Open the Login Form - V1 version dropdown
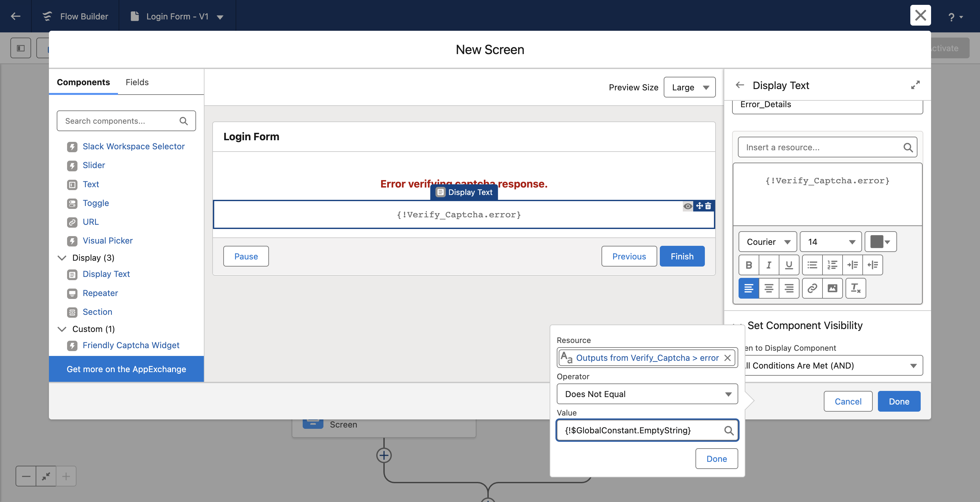Viewport: 980px width, 502px height. tap(220, 17)
